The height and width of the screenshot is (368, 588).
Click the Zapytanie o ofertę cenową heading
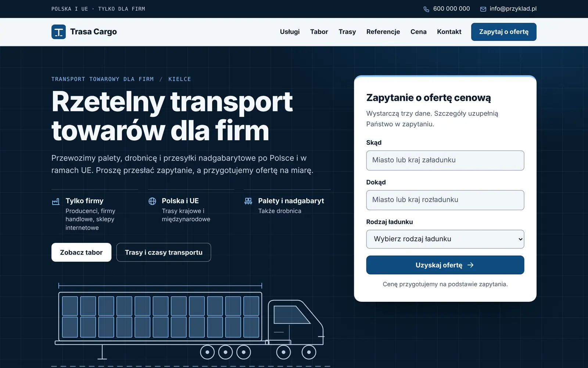[x=429, y=98]
